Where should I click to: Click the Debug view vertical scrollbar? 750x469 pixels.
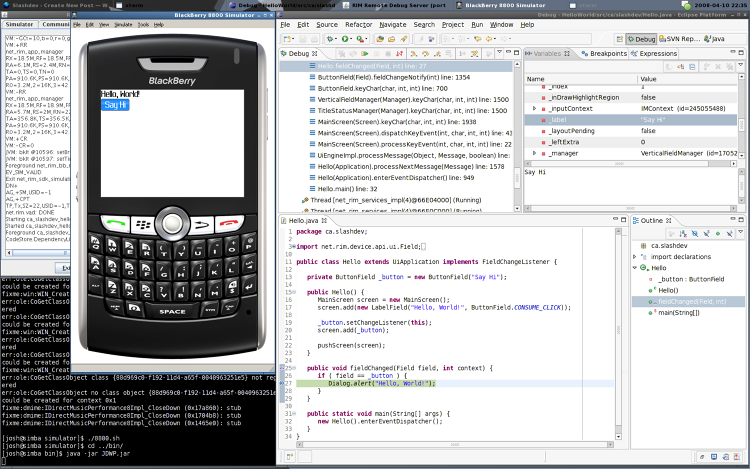tap(517, 136)
